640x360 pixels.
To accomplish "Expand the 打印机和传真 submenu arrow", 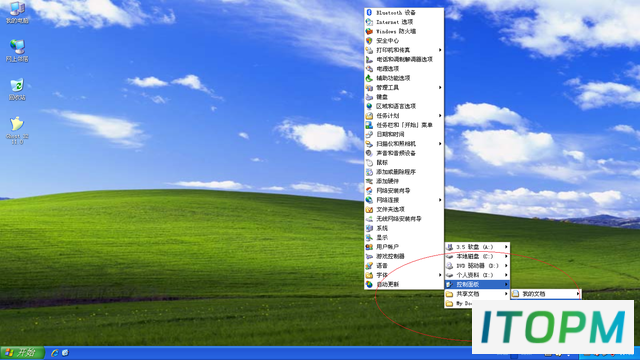I will [x=440, y=50].
